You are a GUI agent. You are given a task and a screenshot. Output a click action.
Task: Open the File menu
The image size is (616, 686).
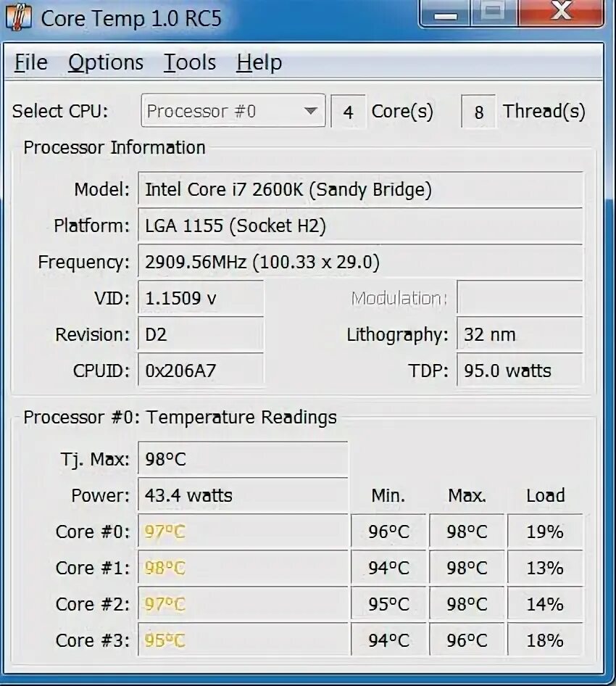(31, 62)
